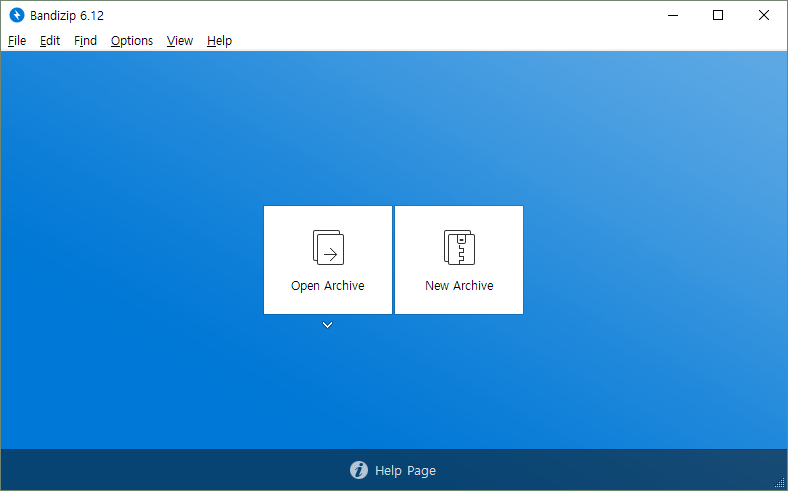Open the View menu

click(180, 41)
